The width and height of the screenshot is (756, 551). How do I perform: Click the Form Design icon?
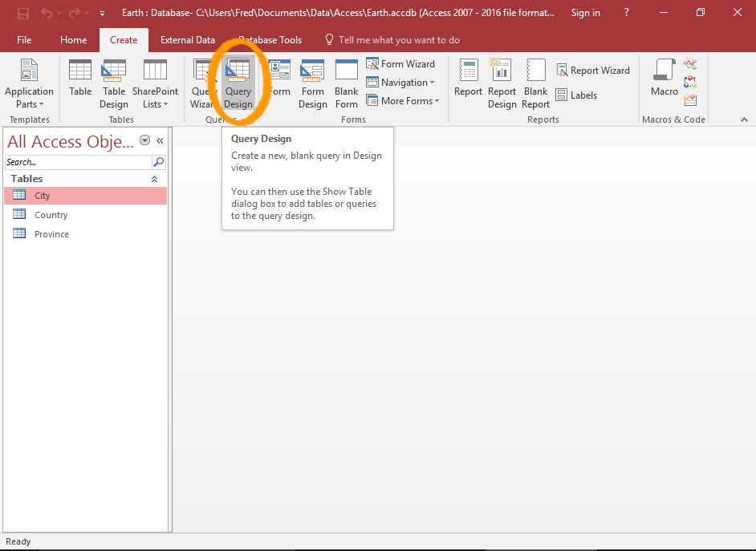click(312, 83)
